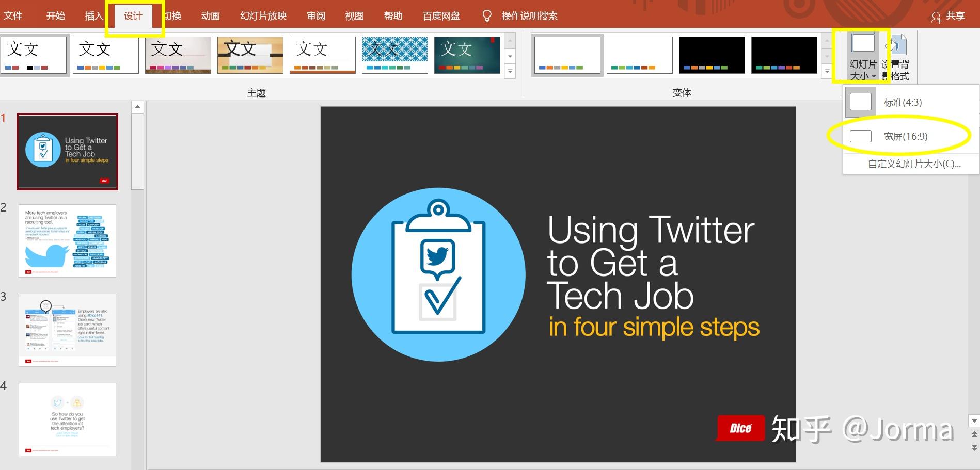This screenshot has width=980, height=470.
Task: Open the 动画 ribbon tab
Action: [211, 16]
